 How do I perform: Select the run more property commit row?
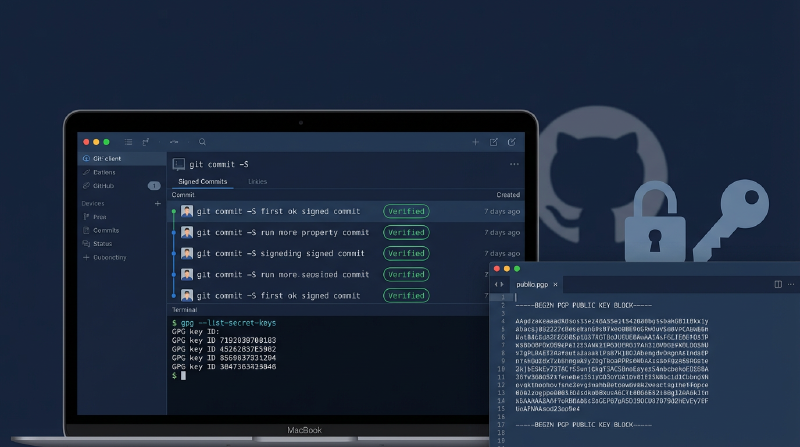(x=346, y=232)
